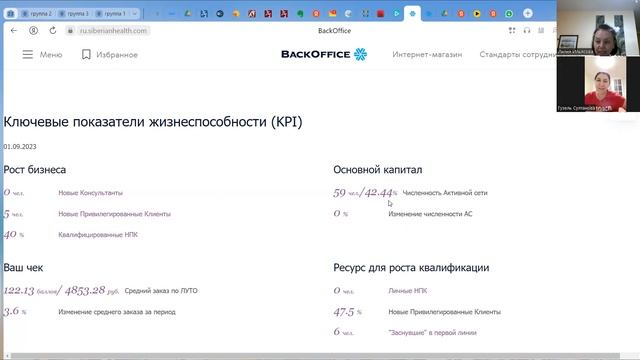640x360 pixels.
Task: Switch to the red square tab icon
Action: [x=380, y=13]
